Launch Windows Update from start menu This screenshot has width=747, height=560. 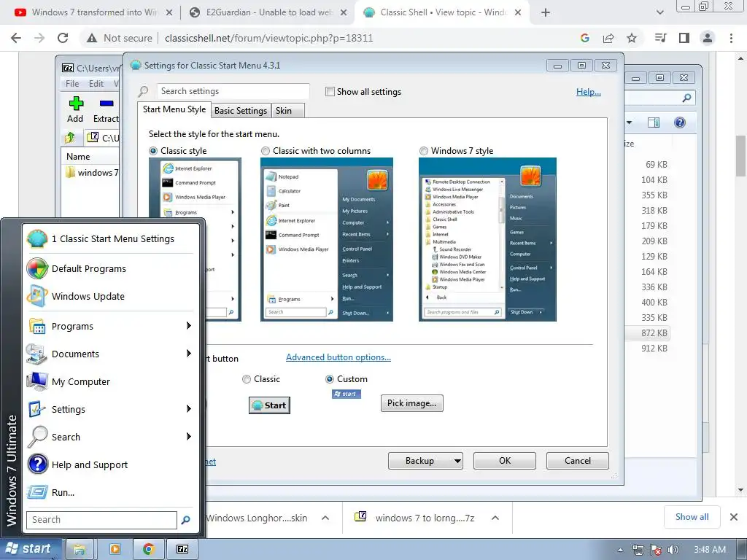point(37,296)
